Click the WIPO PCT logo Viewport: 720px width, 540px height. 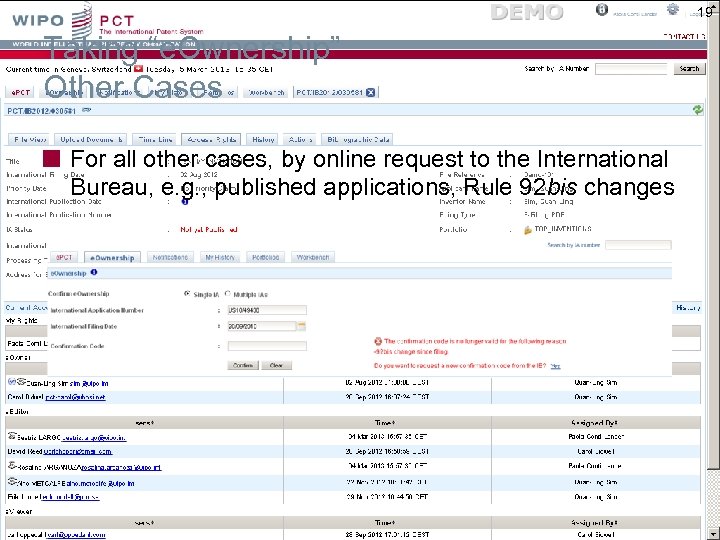pyautogui.click(x=108, y=21)
